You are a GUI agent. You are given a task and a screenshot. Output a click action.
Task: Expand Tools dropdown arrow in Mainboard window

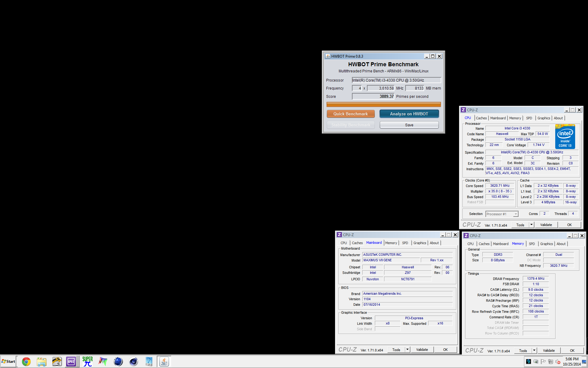tap(407, 350)
